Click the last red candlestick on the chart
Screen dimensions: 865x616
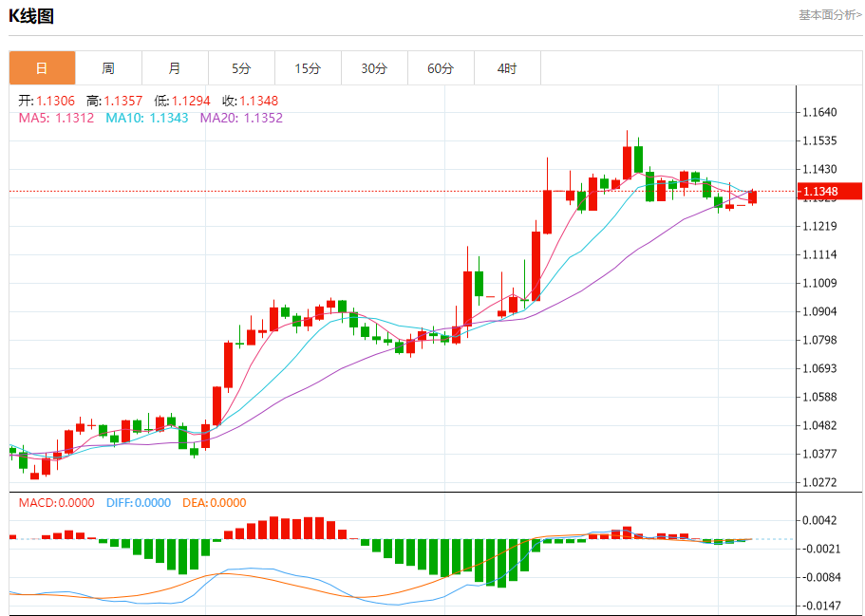752,196
